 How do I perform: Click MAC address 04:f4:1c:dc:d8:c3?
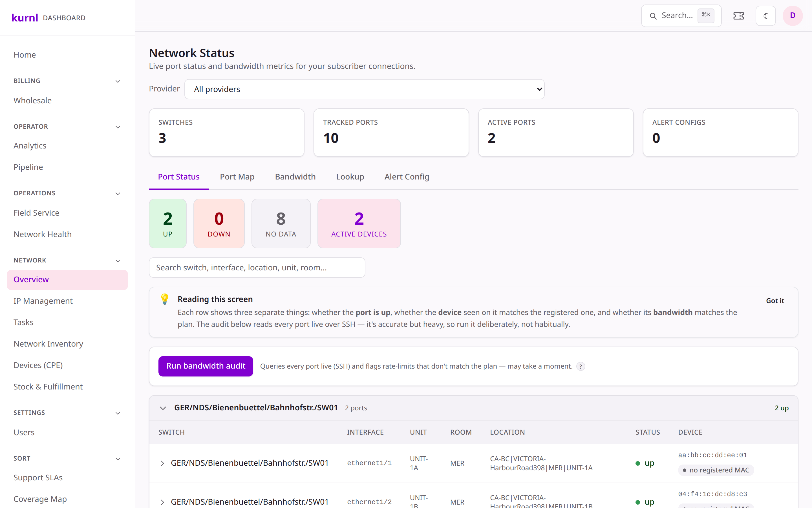pyautogui.click(x=713, y=494)
